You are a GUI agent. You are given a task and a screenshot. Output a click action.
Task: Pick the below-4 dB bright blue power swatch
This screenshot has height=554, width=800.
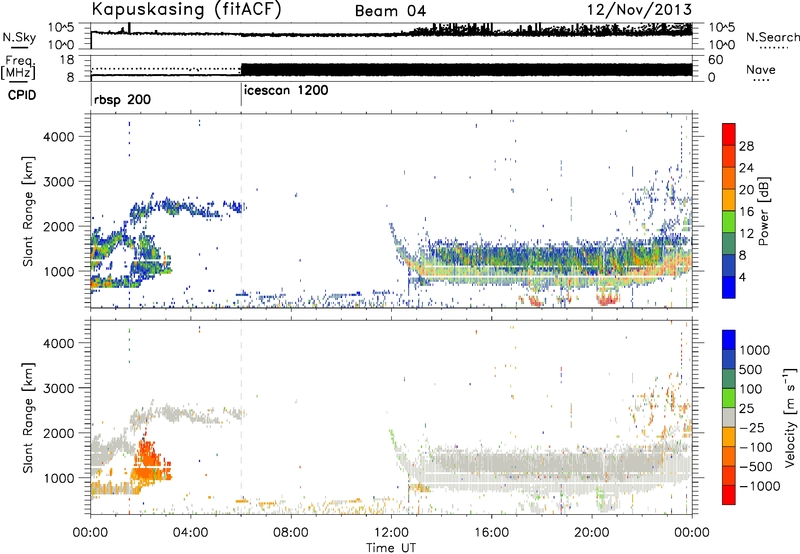[x=729, y=287]
